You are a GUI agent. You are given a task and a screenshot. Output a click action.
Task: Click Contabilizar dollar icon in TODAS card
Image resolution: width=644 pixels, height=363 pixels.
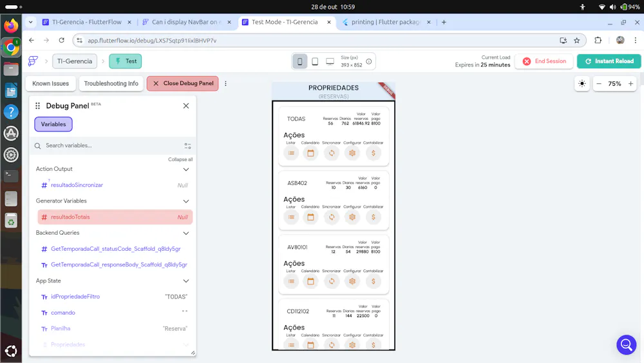coord(374,153)
